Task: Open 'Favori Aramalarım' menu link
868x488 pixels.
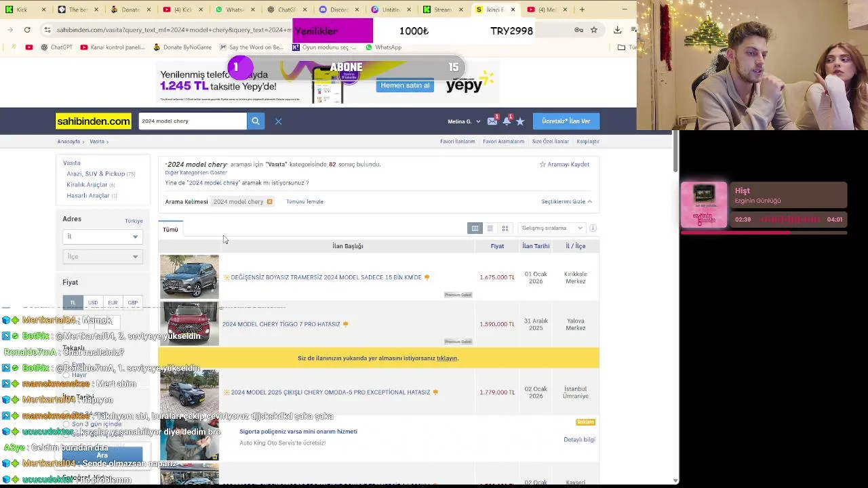Action: (503, 142)
